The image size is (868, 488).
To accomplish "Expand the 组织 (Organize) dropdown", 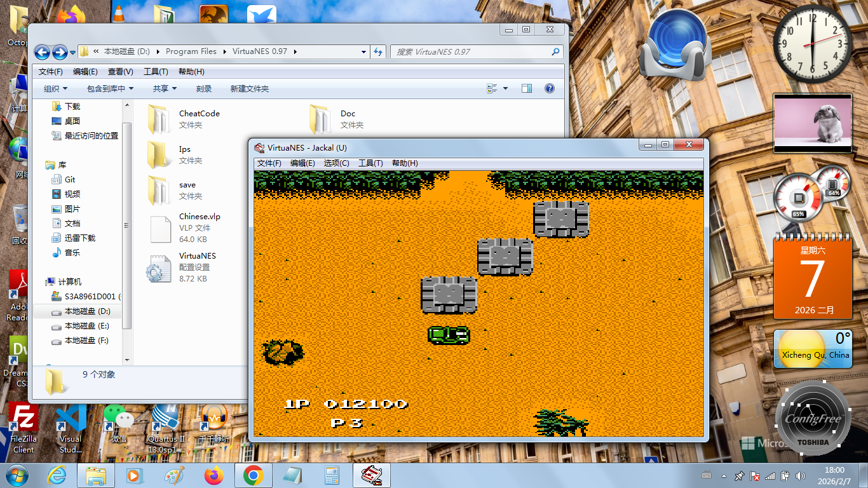I will tap(55, 89).
